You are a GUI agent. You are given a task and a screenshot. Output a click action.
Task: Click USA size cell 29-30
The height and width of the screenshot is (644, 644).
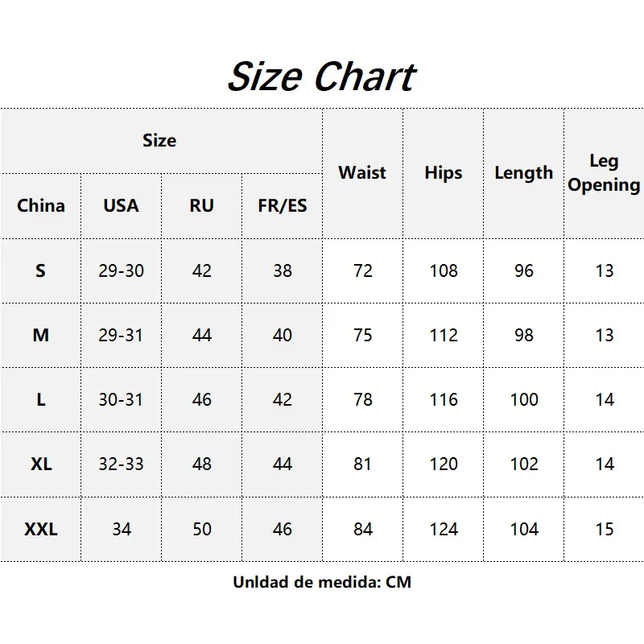pos(121,270)
